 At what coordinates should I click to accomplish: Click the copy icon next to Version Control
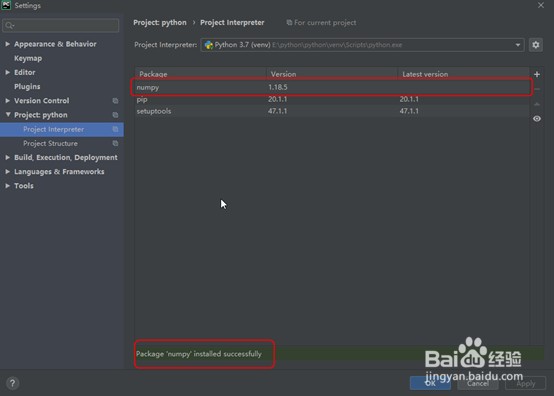115,101
